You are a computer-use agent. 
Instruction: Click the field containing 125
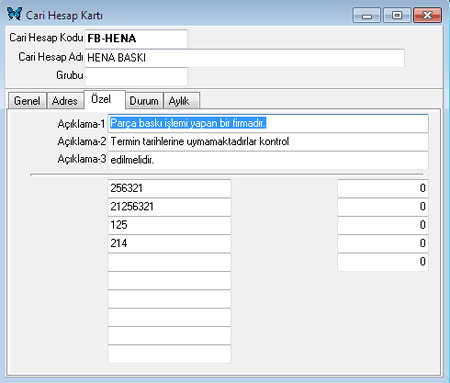click(169, 225)
